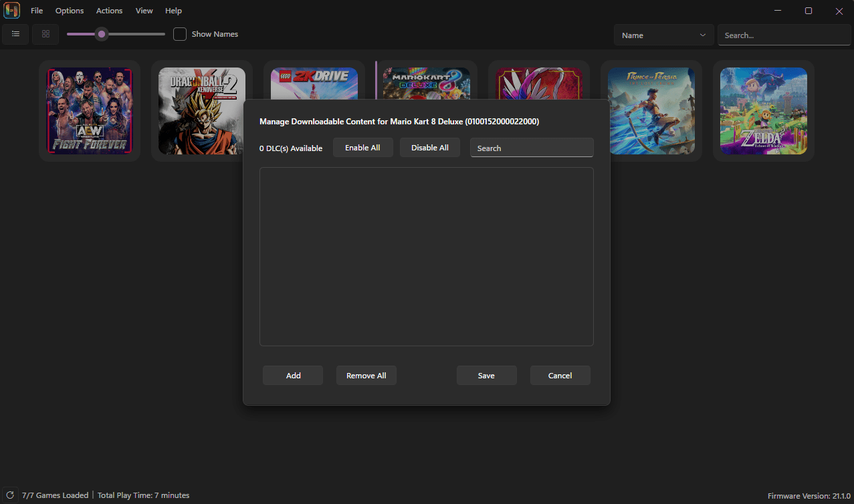
Task: Open the View menu
Action: (144, 11)
